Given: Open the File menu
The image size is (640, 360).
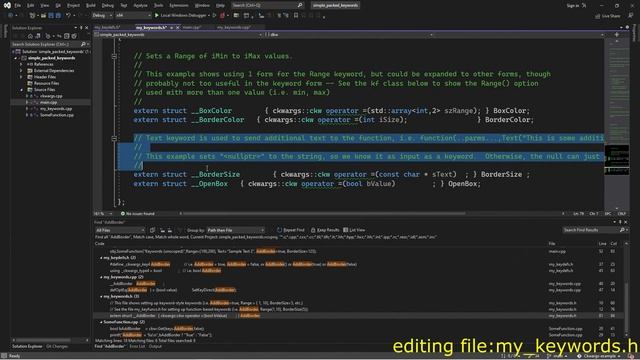Looking at the screenshot, I should tap(18, 5).
